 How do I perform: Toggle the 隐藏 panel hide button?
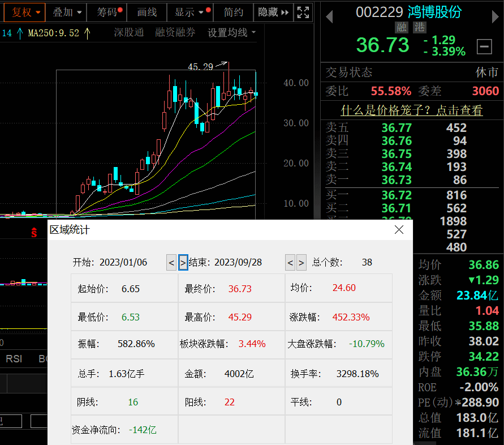[273, 12]
